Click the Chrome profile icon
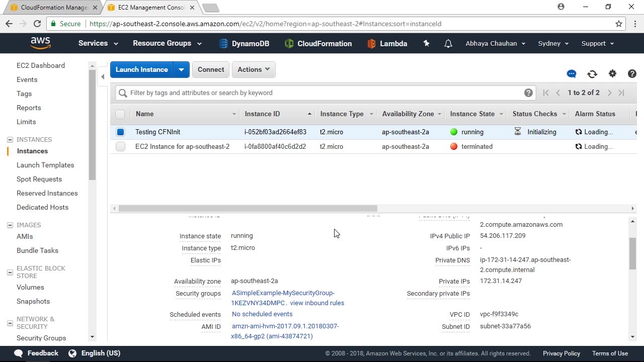Viewport: 644px width, 362px height. click(x=561, y=7)
